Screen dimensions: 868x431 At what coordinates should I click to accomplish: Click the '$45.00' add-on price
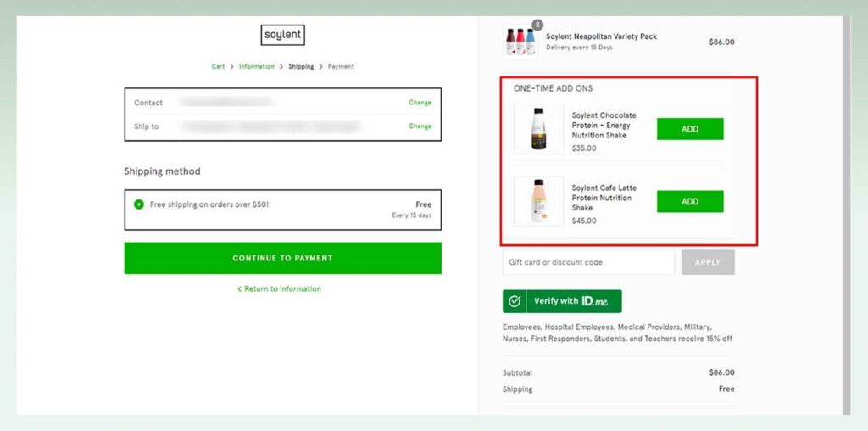pos(584,221)
